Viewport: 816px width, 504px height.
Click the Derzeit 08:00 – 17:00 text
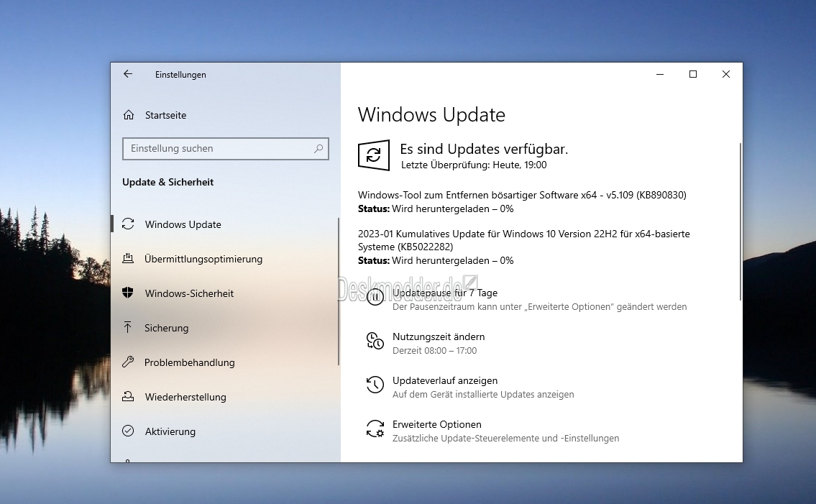click(x=434, y=350)
